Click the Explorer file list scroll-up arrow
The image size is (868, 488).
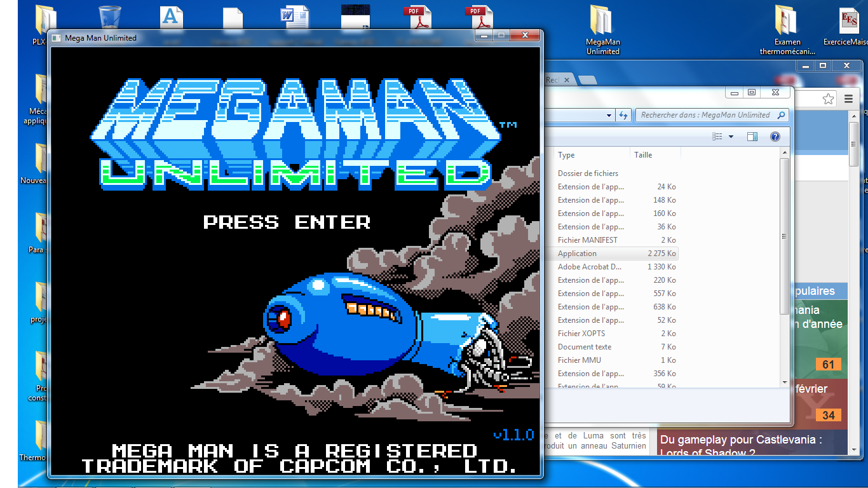point(784,153)
